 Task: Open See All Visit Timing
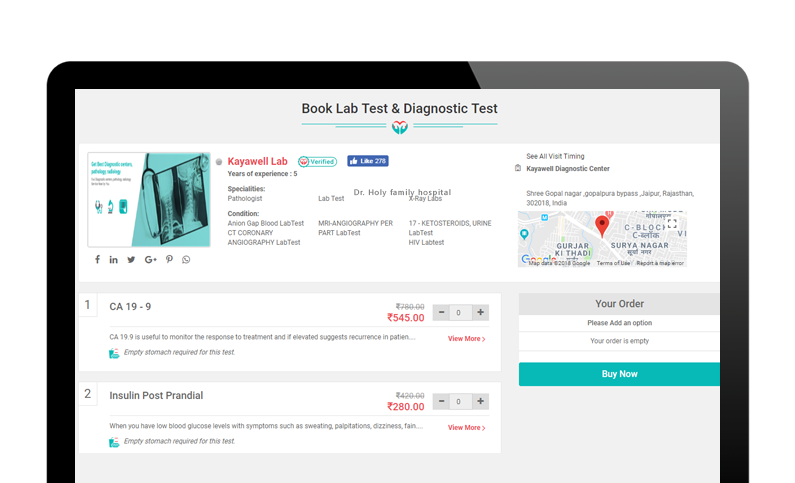[x=555, y=156]
